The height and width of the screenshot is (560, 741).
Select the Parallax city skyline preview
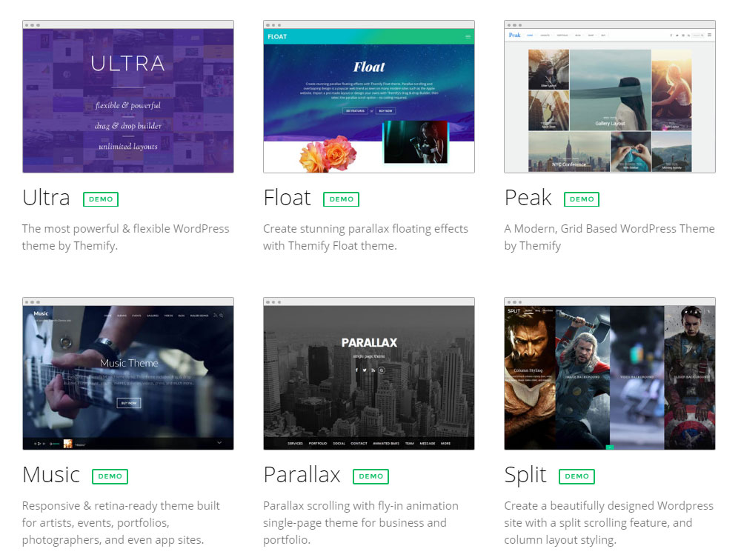tap(368, 374)
